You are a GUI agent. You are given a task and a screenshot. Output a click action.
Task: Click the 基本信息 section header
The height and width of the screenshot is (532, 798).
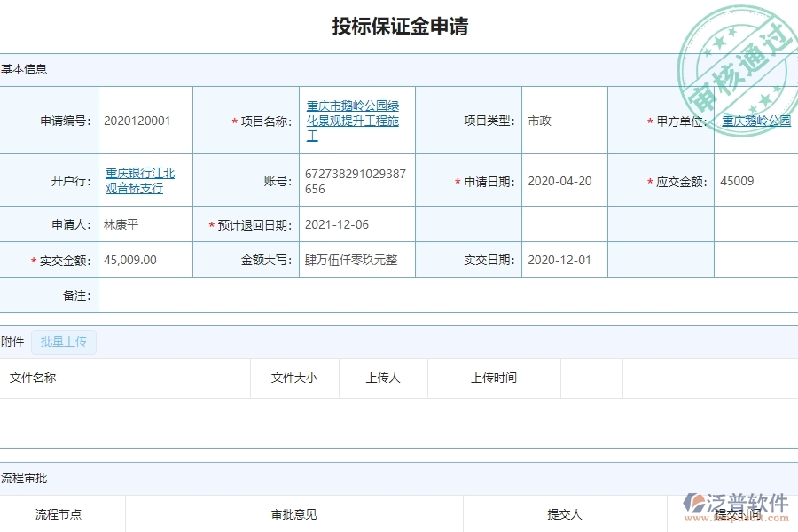[x=25, y=68]
